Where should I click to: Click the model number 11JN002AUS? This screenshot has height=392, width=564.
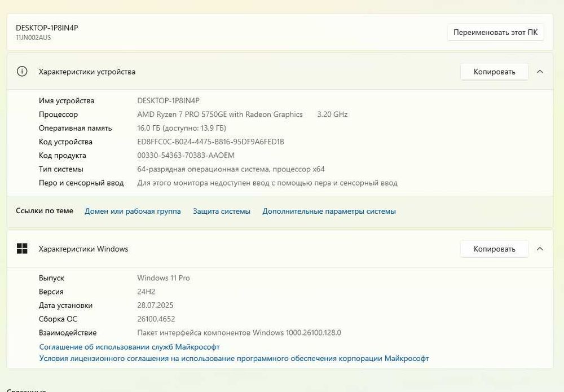tap(33, 37)
